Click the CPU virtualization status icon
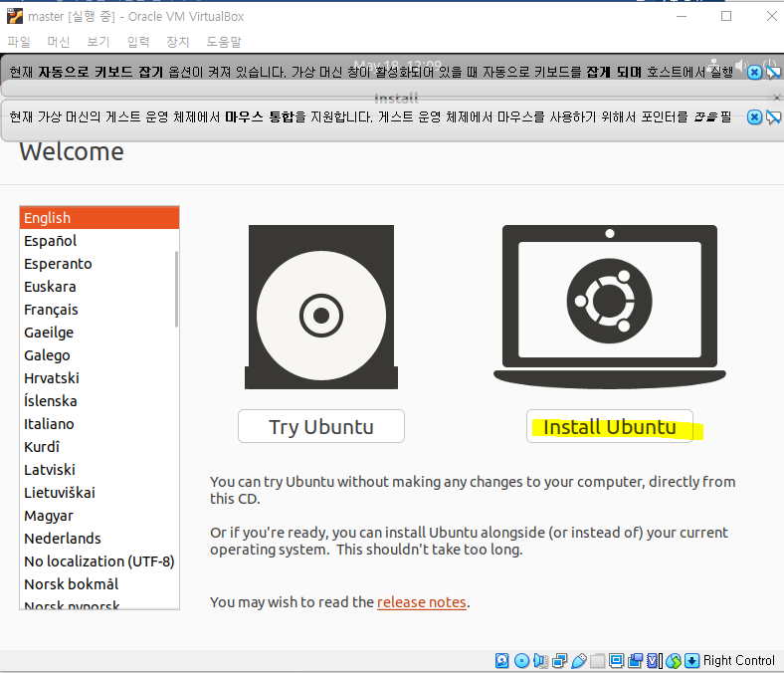Viewport: 784px width, 673px height. 655,660
